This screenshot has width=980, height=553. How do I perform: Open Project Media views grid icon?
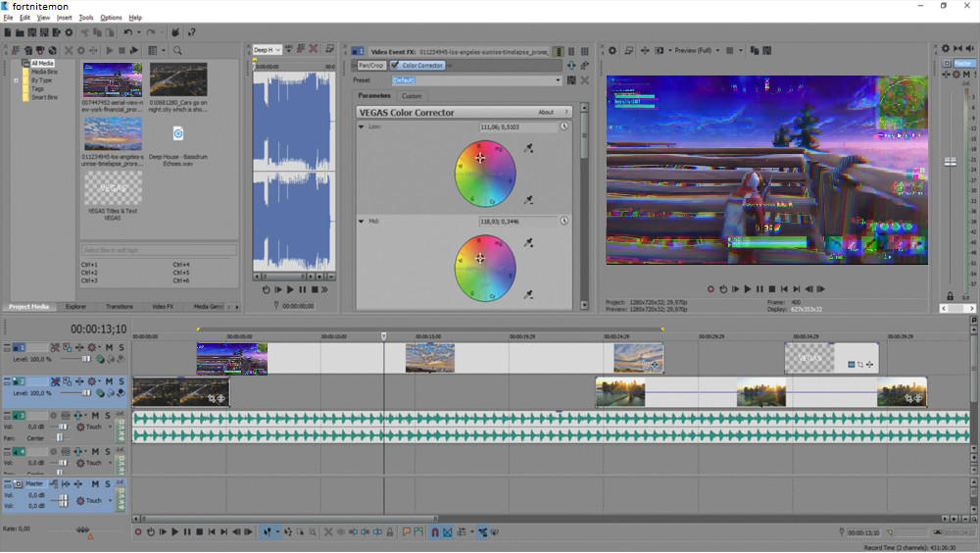pos(153,50)
